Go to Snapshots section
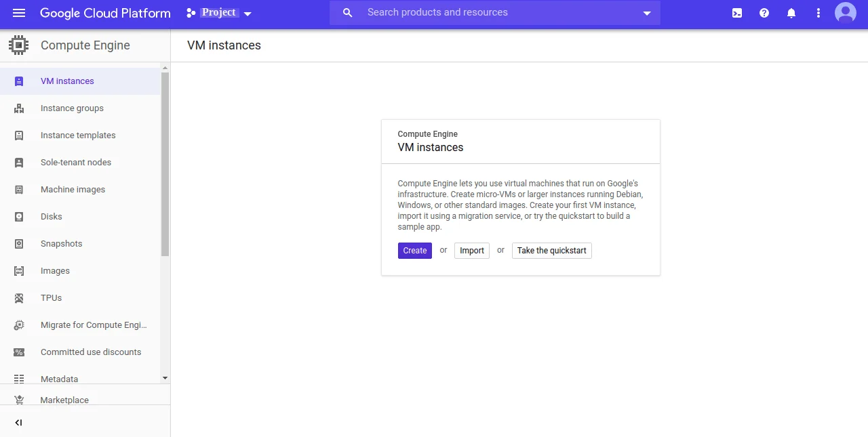 point(61,244)
